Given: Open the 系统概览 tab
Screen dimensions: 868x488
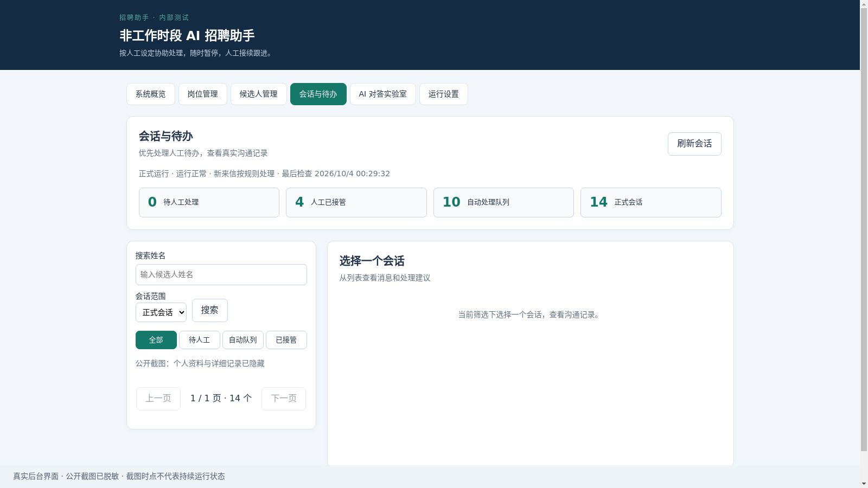Looking at the screenshot, I should click(151, 94).
